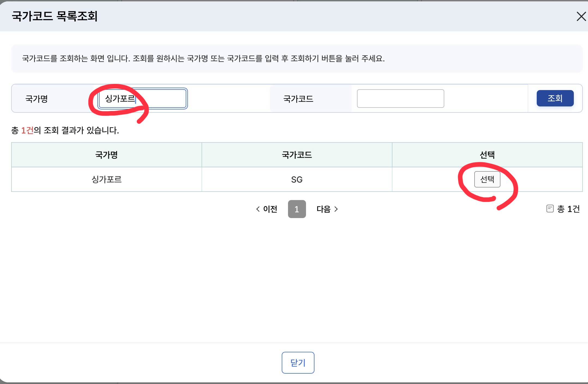Focus the empty 국가코드 input field
The height and width of the screenshot is (384, 588).
click(400, 99)
